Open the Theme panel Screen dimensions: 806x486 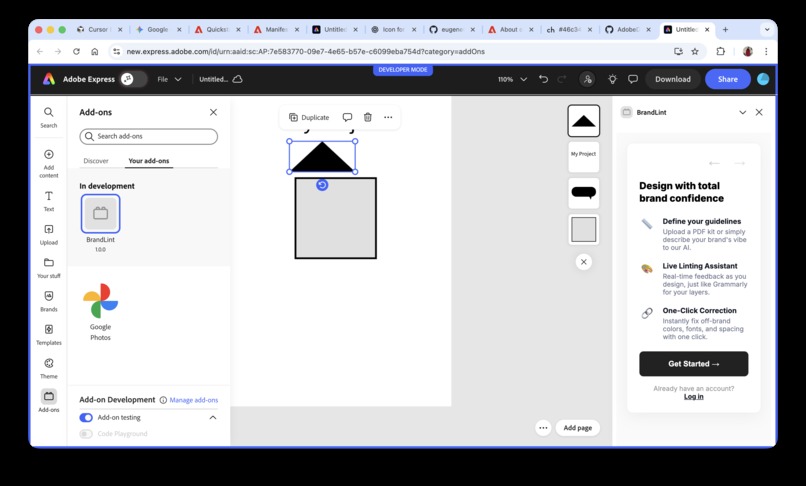pos(49,368)
